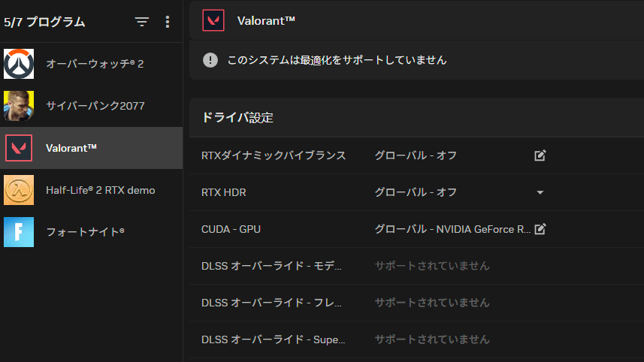Click the warning info icon
Viewport: 644px width, 362px height.
(x=210, y=60)
